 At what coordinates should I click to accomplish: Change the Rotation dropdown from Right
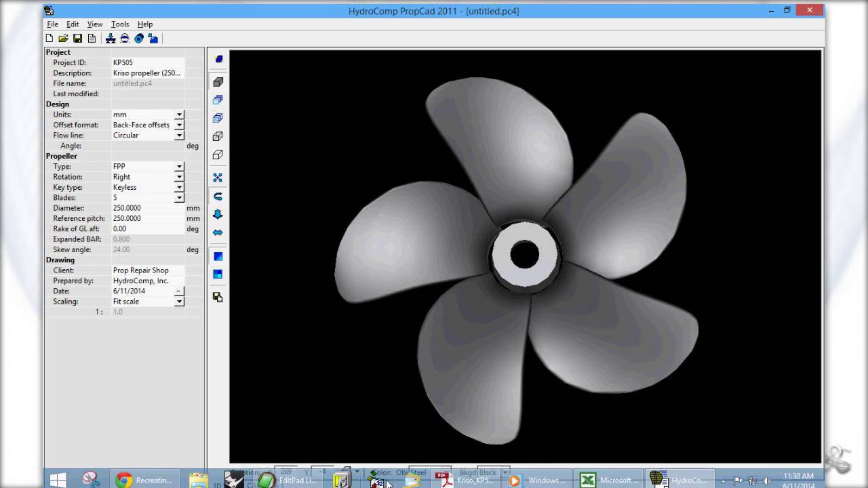coord(179,176)
